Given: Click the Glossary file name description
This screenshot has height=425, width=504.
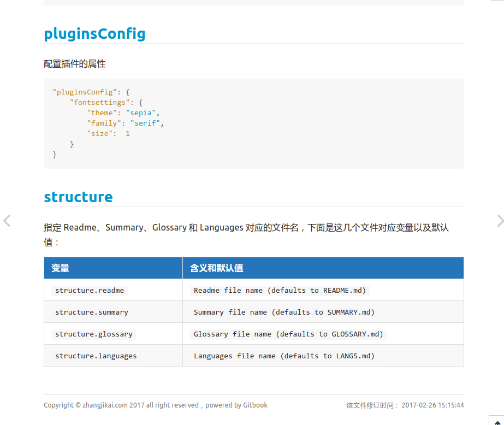Looking at the screenshot, I should click(288, 334).
